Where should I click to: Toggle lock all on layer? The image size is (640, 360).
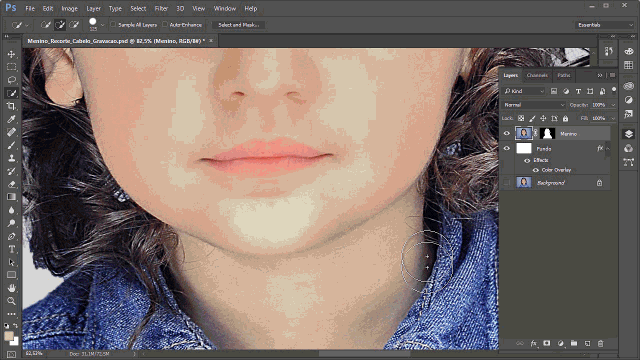(565, 118)
